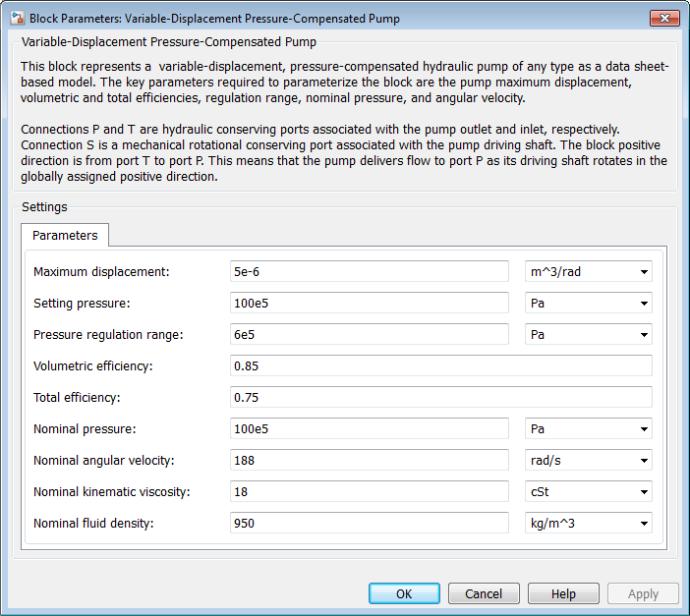
Task: Expand the Nominal pressure unit dropdown
Action: pyautogui.click(x=588, y=429)
